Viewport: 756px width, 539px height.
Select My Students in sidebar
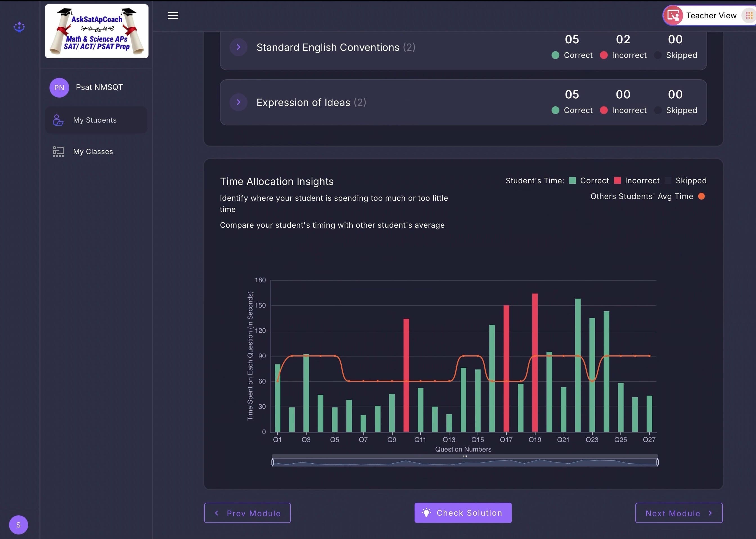(94, 120)
